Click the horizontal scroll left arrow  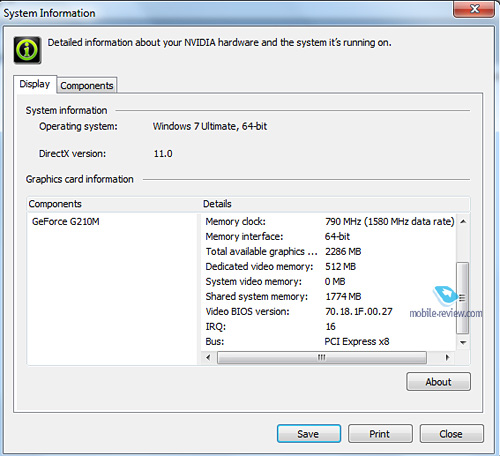(x=208, y=358)
